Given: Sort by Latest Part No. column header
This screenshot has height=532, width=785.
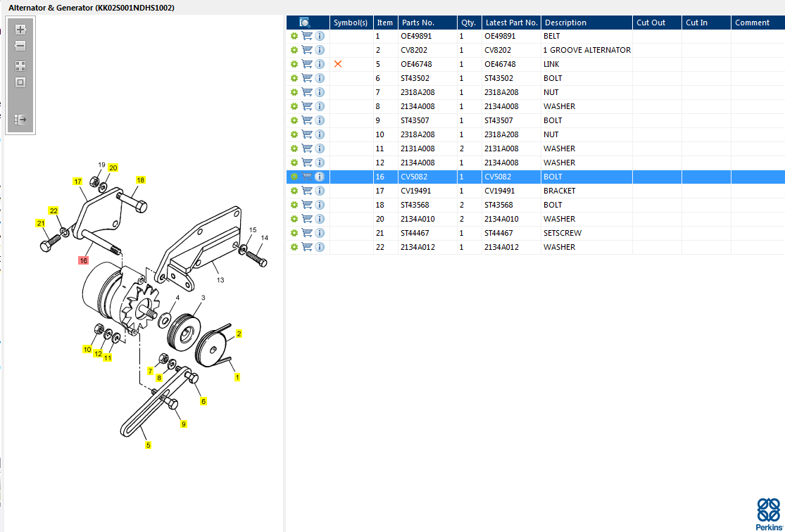Looking at the screenshot, I should point(511,23).
